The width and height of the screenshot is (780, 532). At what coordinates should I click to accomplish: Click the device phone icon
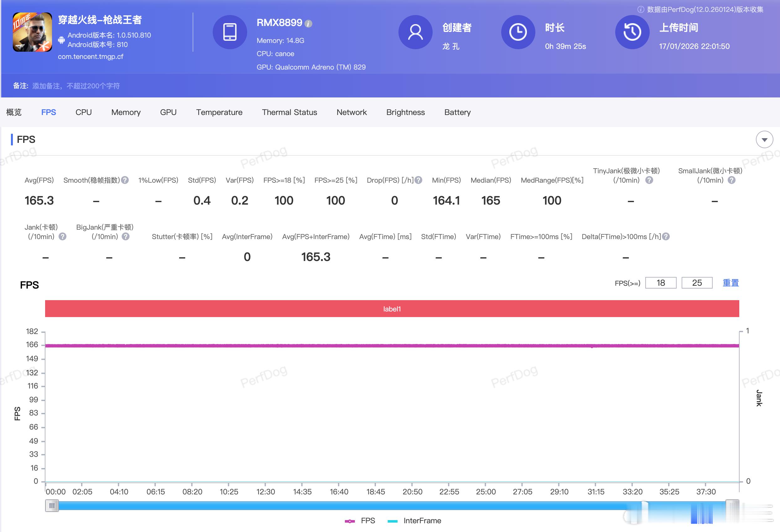coord(230,32)
